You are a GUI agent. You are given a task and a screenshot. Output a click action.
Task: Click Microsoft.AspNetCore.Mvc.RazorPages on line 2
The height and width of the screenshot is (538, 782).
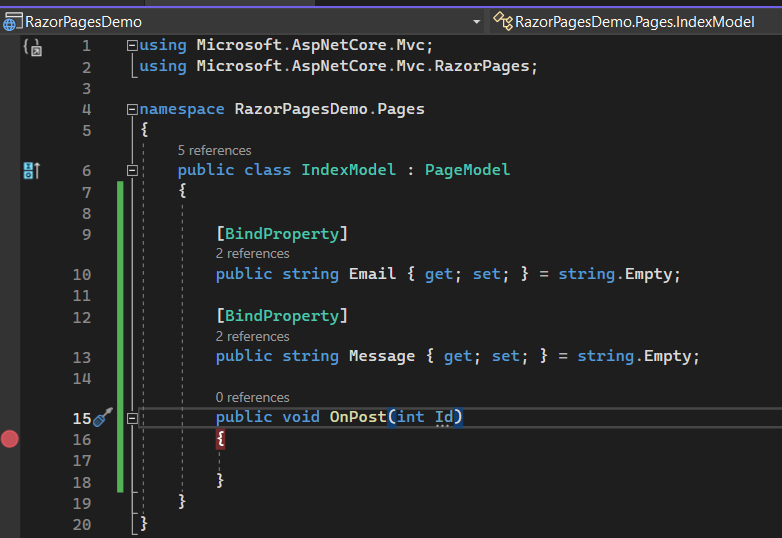pos(363,66)
